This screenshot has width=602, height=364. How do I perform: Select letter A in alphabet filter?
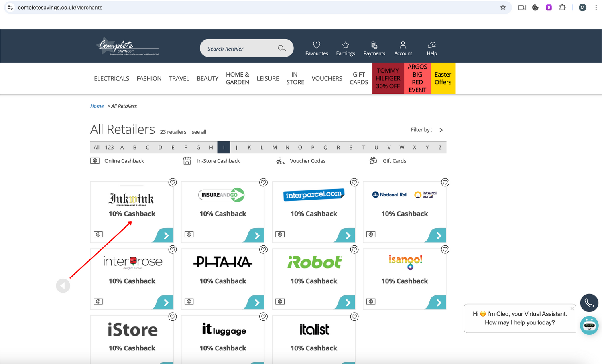pos(122,147)
